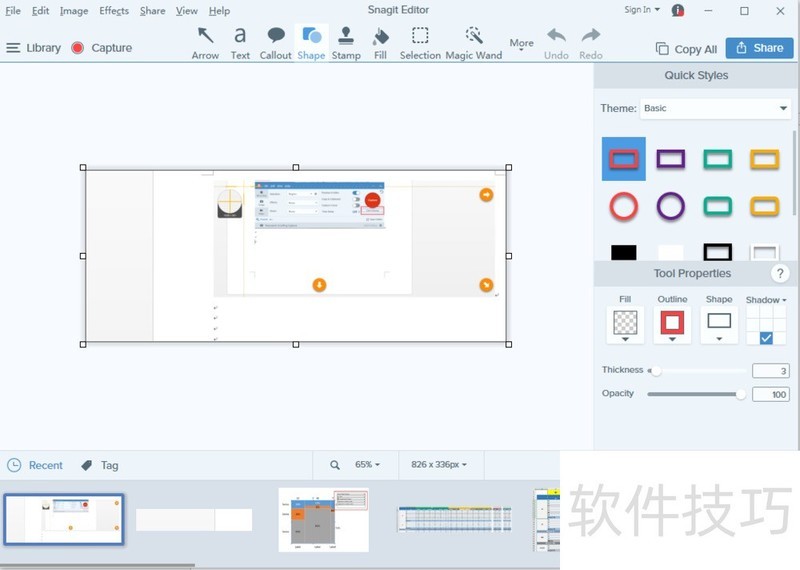Toggle the checked shadow direction box
Image resolution: width=800 pixels, height=570 pixels.
click(x=766, y=338)
